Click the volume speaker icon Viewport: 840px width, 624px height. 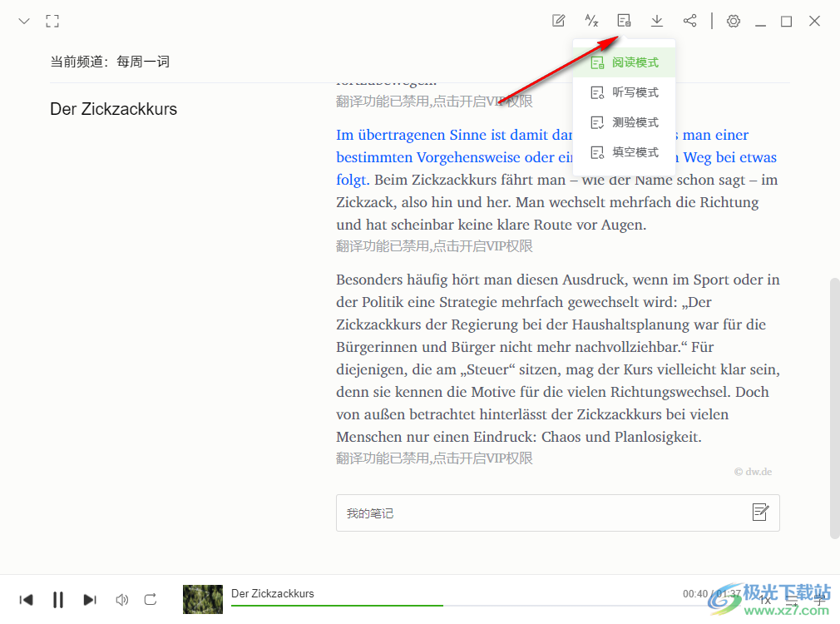122,599
